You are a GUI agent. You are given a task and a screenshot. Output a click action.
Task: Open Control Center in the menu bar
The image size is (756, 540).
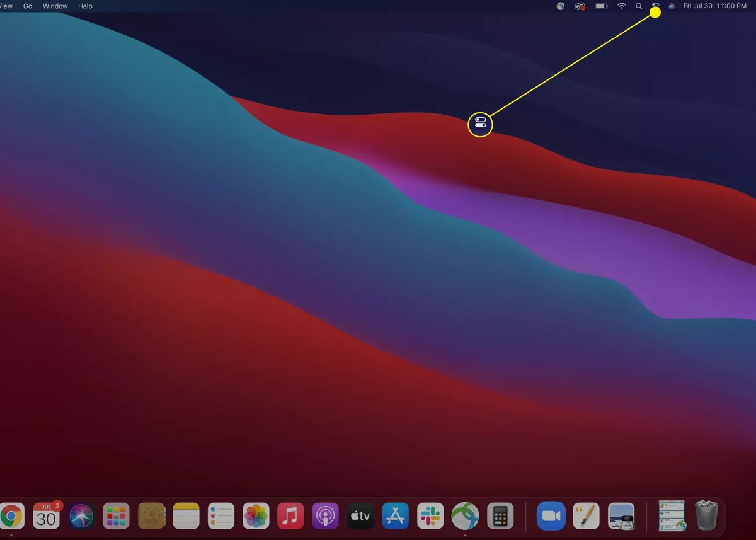click(655, 6)
